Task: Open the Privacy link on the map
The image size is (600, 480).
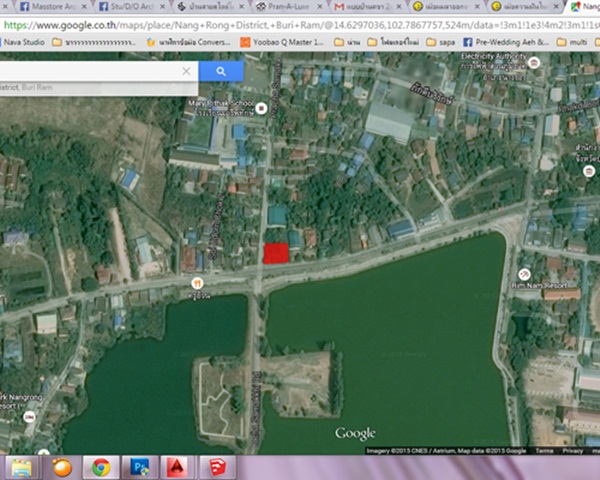Action: 572,451
